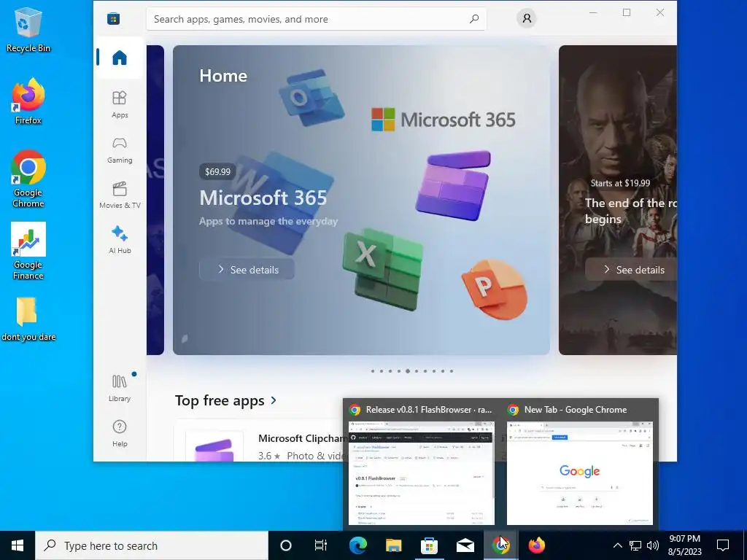Click the Firefox taskbar icon
Screen dimensions: 747x560
[x=536, y=545]
